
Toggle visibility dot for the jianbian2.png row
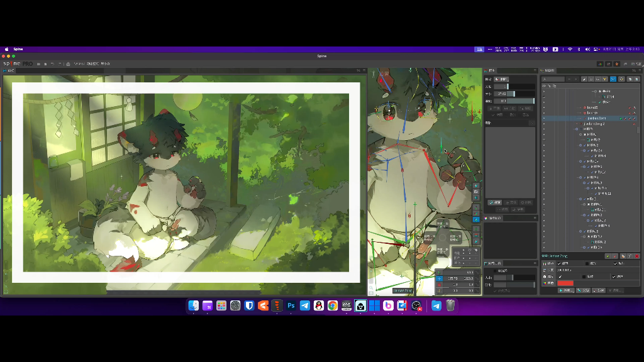click(x=544, y=118)
